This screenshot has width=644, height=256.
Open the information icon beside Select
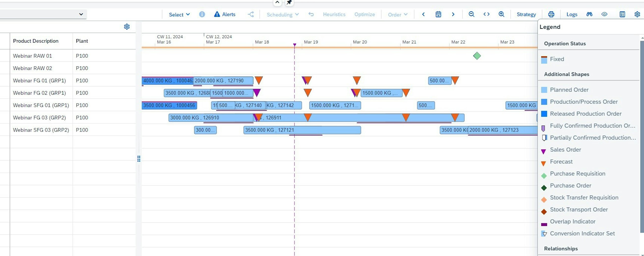click(202, 14)
